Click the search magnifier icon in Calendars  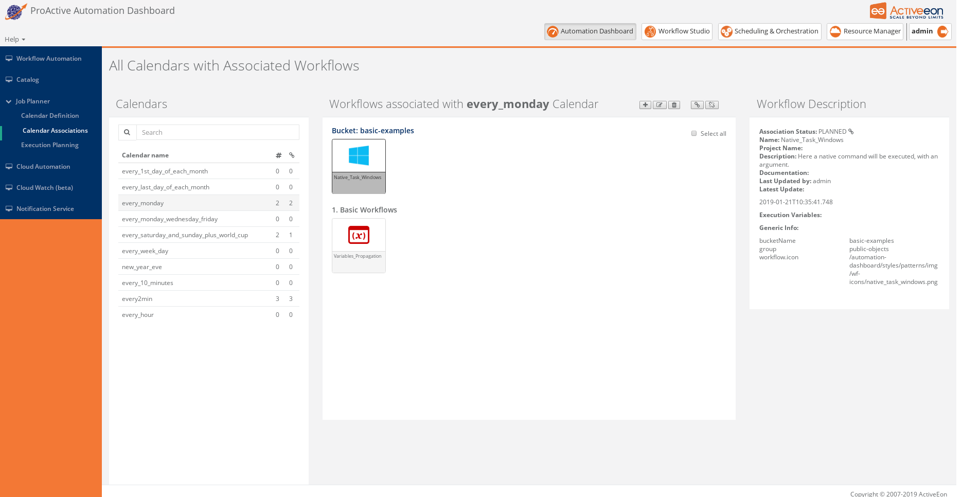[127, 132]
